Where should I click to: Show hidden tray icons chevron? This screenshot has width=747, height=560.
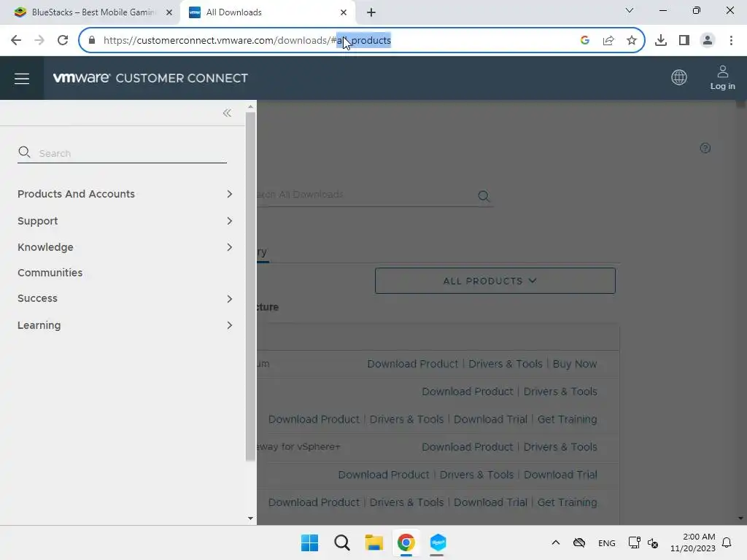point(555,542)
